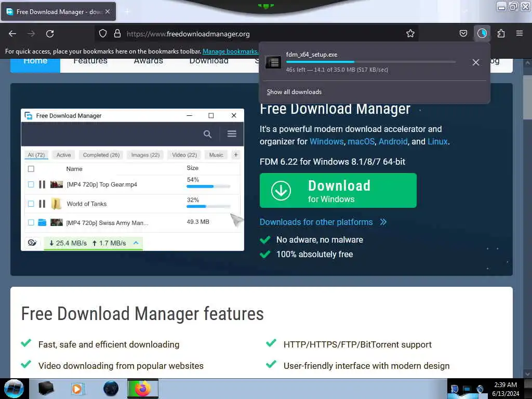Open the Features site tab
Image resolution: width=532 pixels, height=399 pixels.
[90, 61]
